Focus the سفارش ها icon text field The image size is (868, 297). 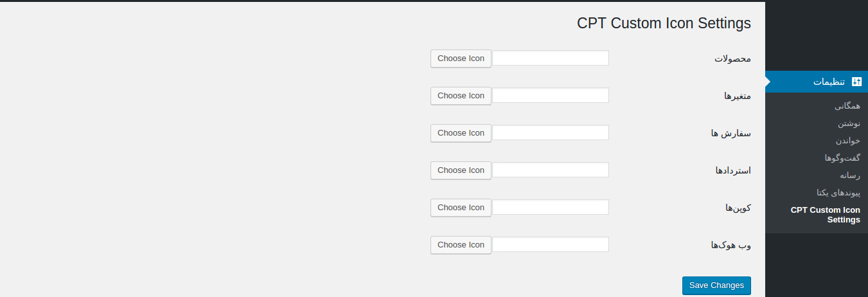(x=551, y=132)
